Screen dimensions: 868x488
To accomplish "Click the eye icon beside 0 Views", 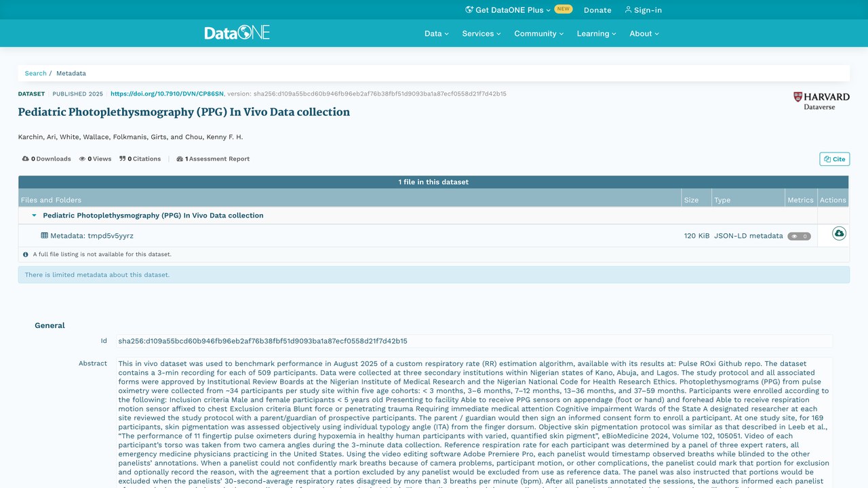I will point(82,159).
